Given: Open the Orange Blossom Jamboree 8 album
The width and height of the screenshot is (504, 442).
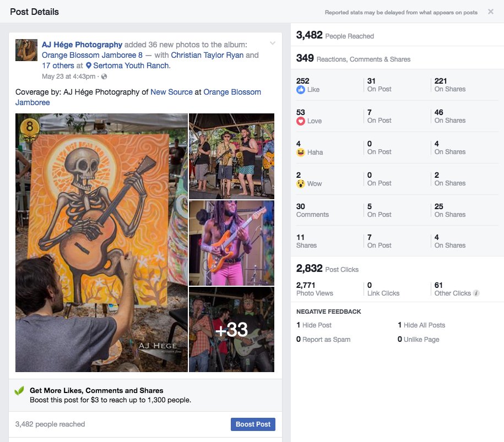Looking at the screenshot, I should (92, 55).
